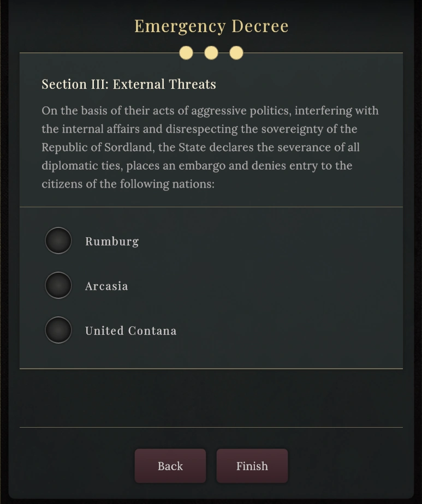Toggle the Arcasia radio button
422x504 pixels.
point(58,286)
